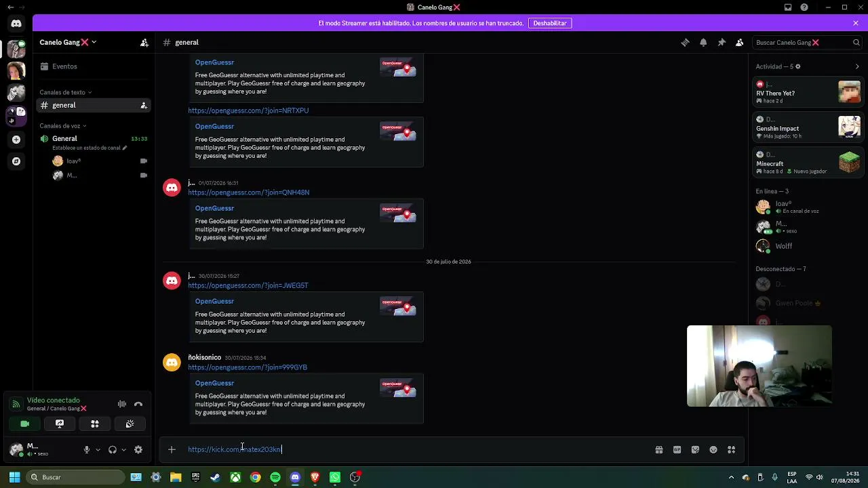Open the Actividad settings gear
Image resolution: width=868 pixels, height=488 pixels.
coord(797,66)
